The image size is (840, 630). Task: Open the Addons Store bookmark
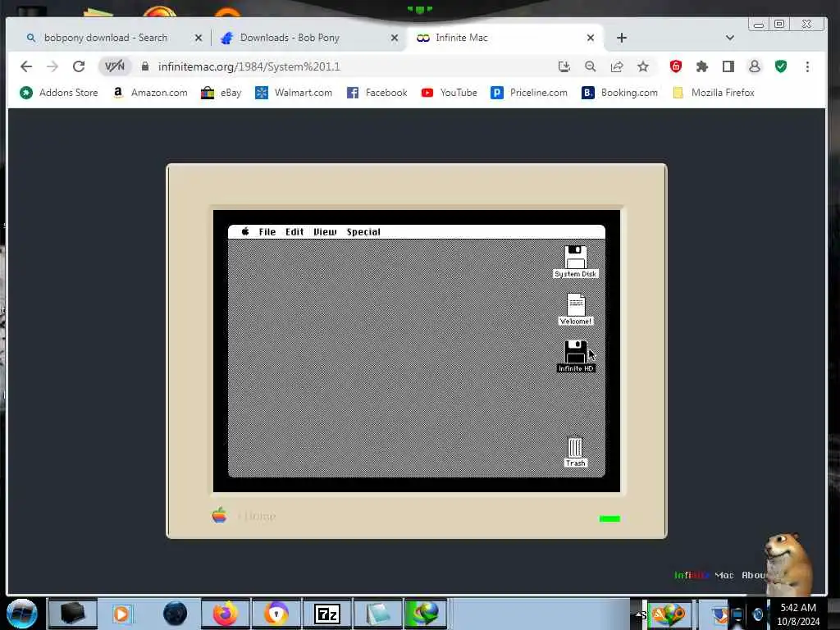tap(59, 93)
